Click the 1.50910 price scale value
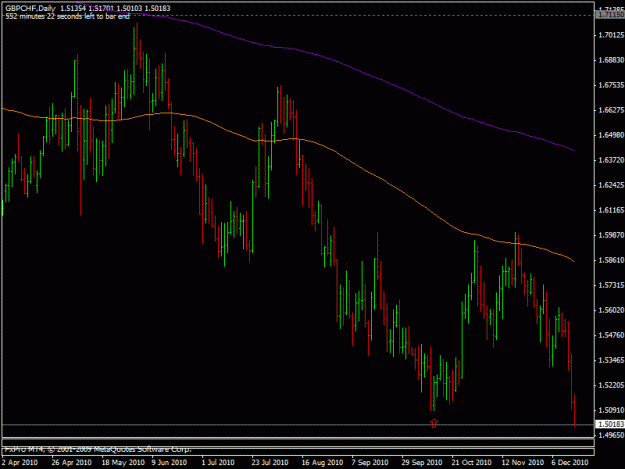625x469 pixels. [611, 410]
